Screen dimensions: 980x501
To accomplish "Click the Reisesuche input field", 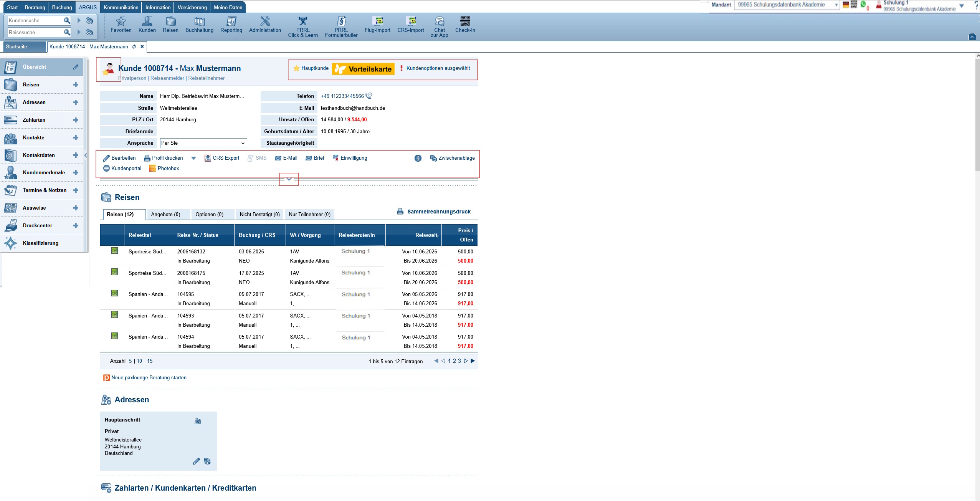I will pyautogui.click(x=35, y=32).
